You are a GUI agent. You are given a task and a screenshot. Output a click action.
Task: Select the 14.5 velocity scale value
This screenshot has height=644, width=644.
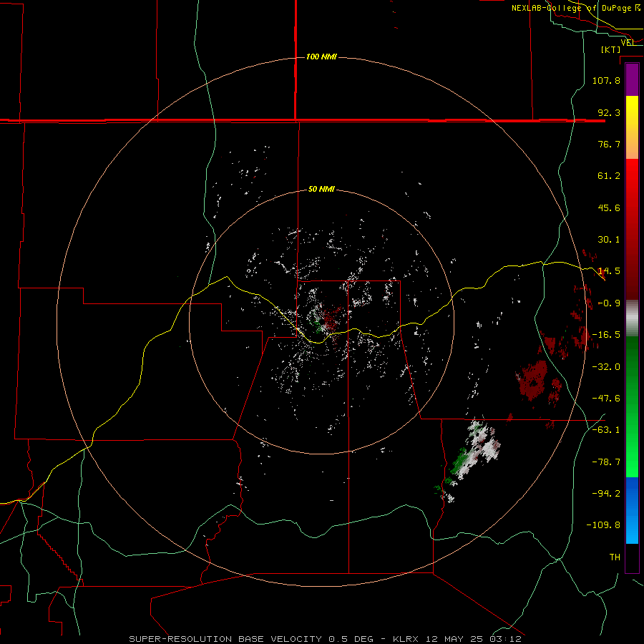609,271
